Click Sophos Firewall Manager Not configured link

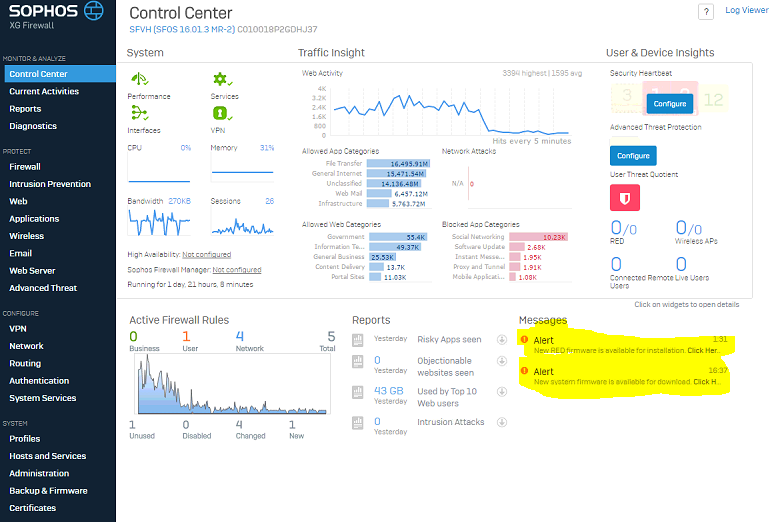pos(237,270)
